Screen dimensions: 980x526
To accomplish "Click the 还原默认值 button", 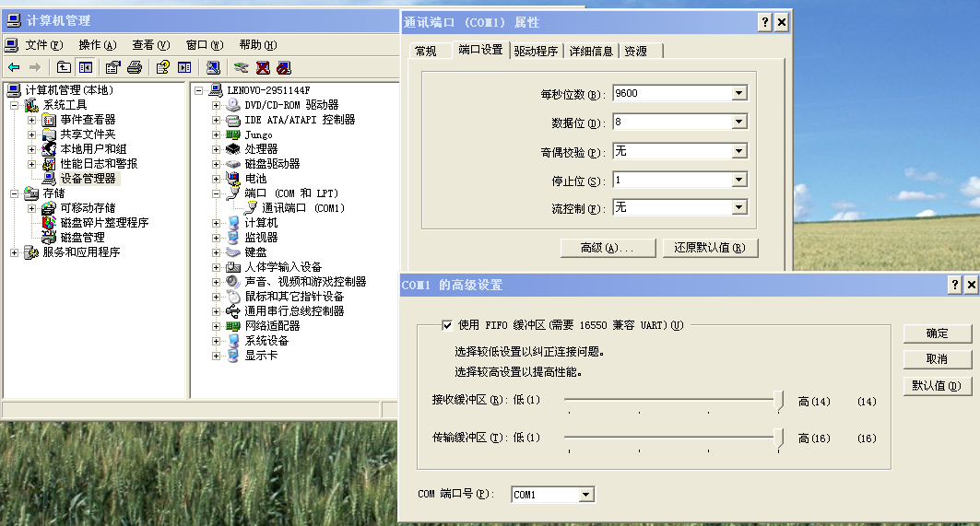I will (710, 248).
